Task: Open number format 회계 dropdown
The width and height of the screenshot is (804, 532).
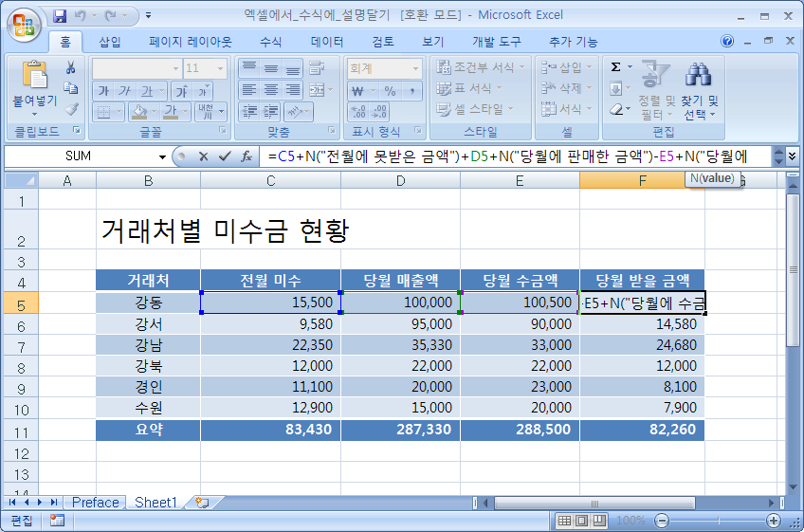Action: coord(415,68)
